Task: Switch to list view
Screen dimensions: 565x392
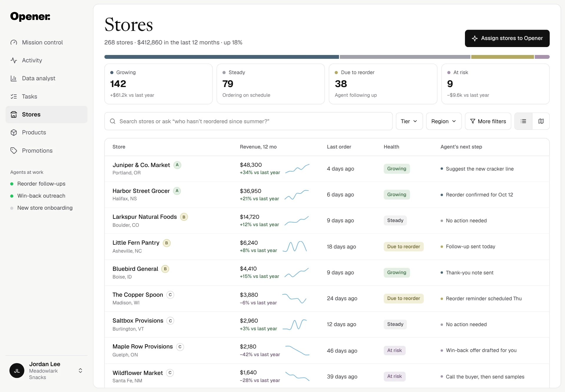Action: pyautogui.click(x=523, y=121)
